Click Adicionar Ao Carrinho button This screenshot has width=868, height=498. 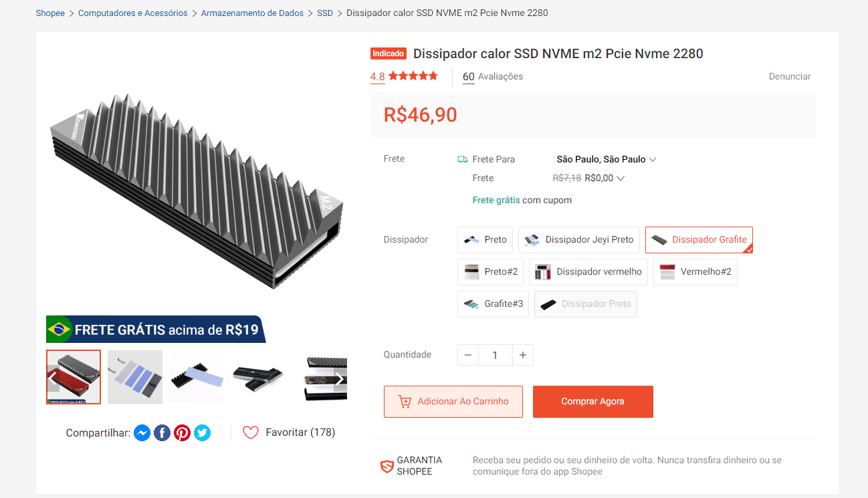tap(453, 402)
